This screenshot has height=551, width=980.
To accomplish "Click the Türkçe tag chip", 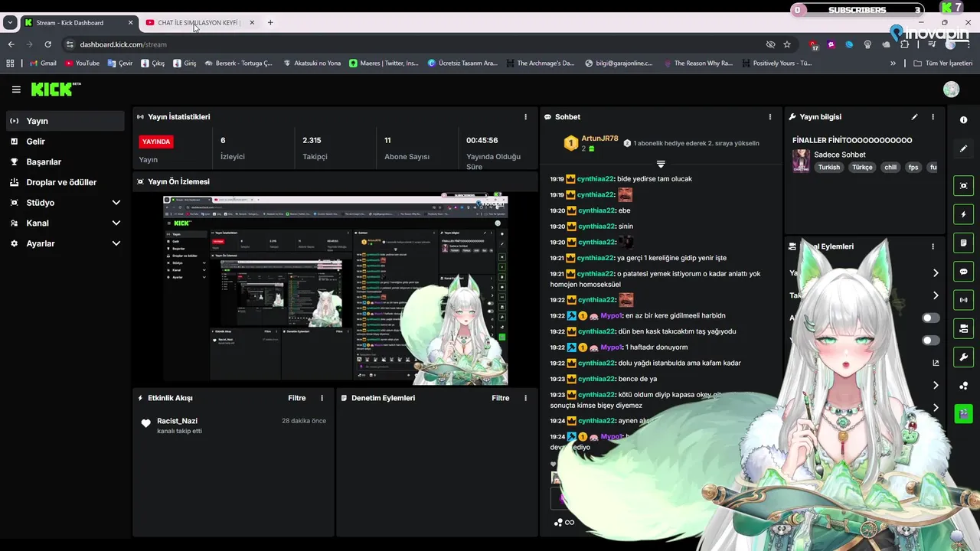I will pyautogui.click(x=862, y=167).
